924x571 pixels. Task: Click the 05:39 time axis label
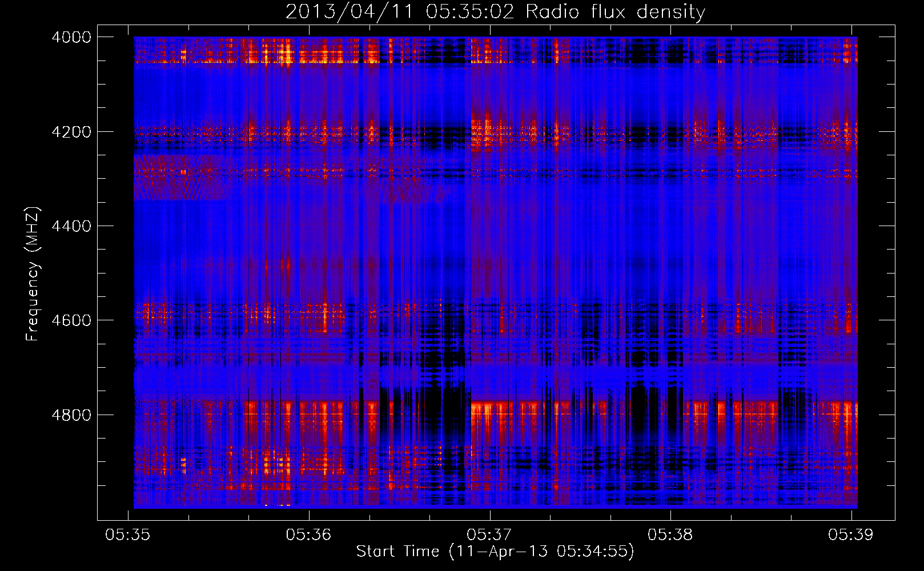coord(851,534)
